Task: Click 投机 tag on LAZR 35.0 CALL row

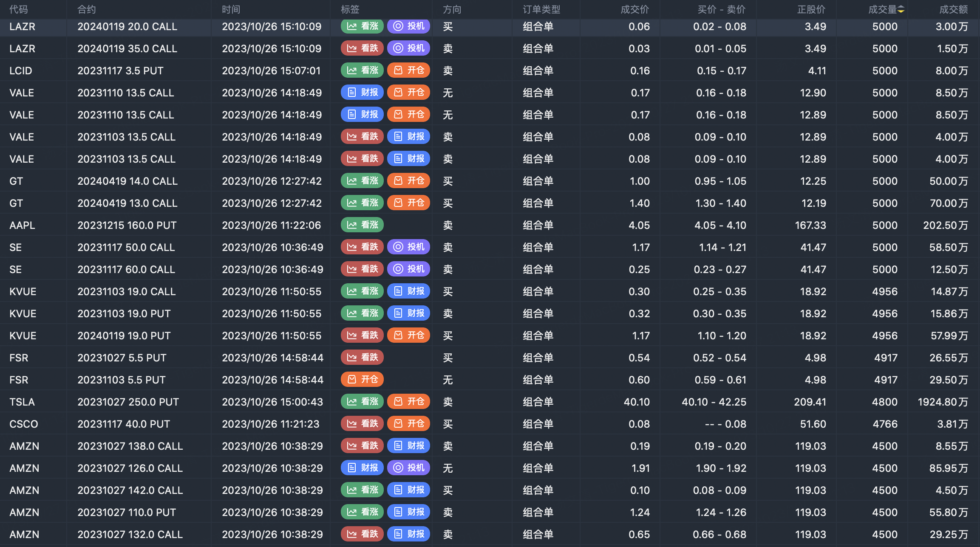Action: [x=408, y=48]
